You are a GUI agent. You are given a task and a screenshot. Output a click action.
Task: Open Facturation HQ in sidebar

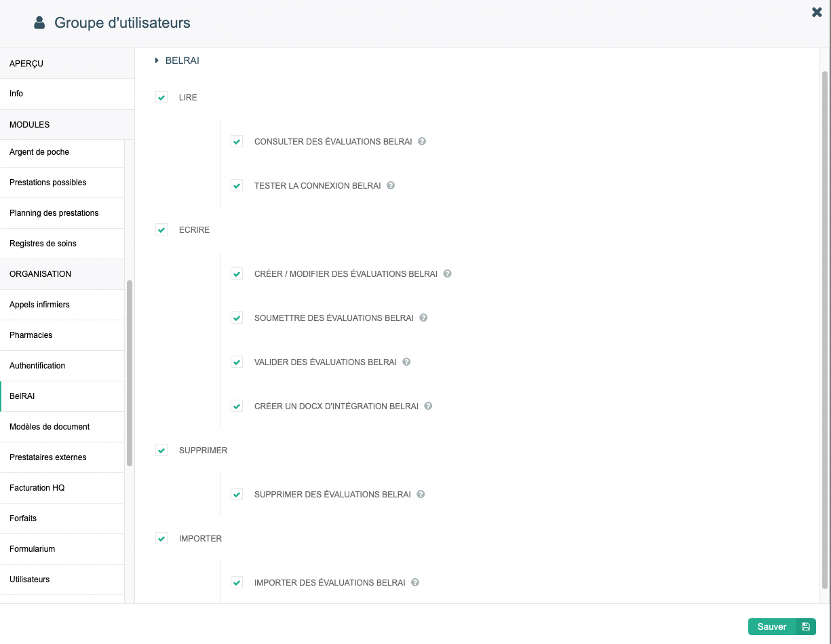(62, 488)
